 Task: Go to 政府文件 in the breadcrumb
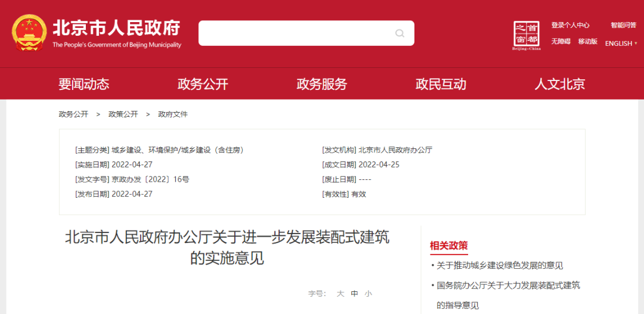(x=173, y=114)
